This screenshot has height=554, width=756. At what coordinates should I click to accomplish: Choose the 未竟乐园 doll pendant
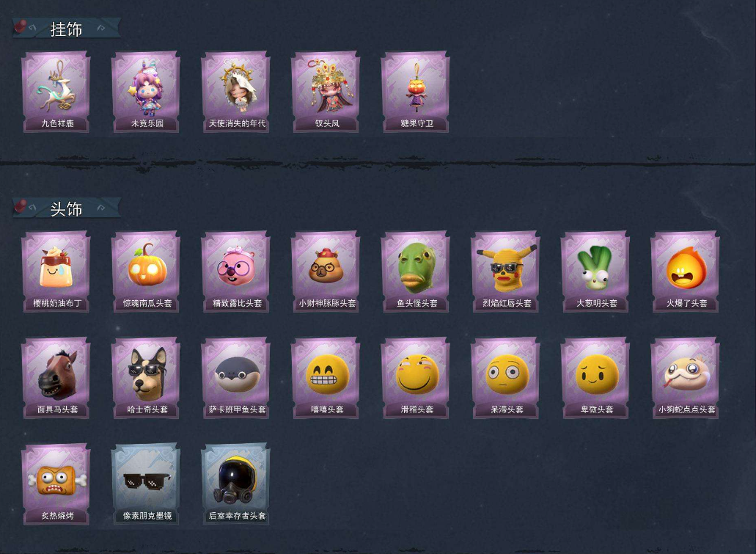click(146, 92)
